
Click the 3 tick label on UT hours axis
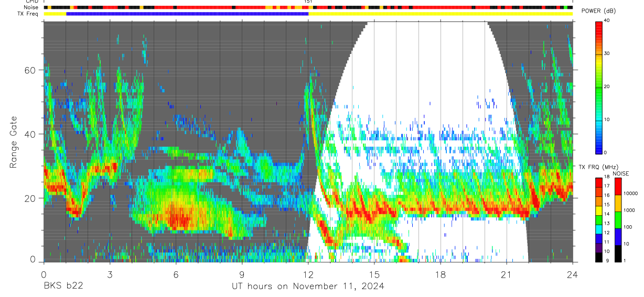point(110,274)
